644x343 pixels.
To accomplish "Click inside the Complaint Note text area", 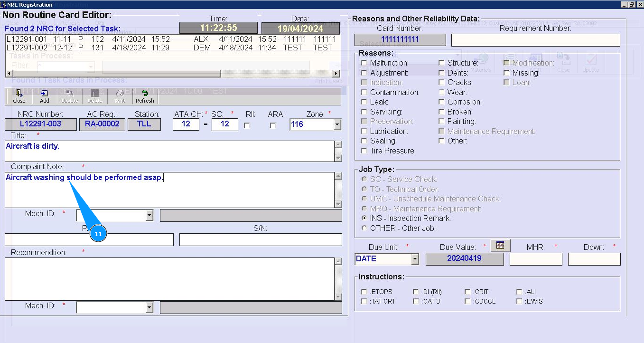I will pyautogui.click(x=170, y=190).
